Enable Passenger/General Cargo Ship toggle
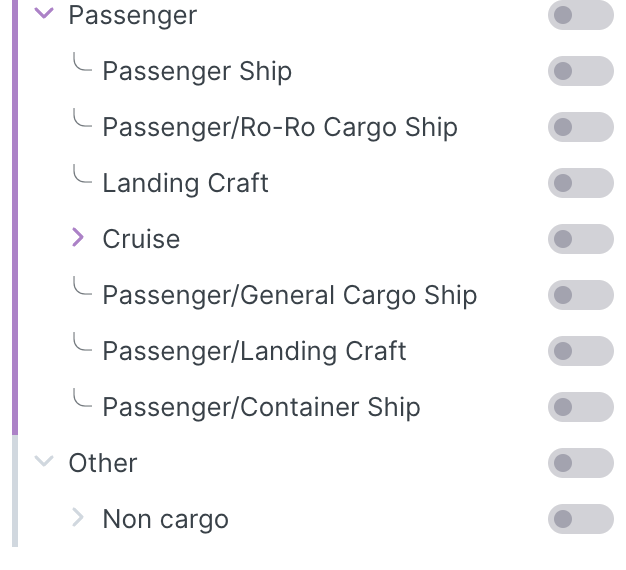Viewport: 626px width, 570px height. pyautogui.click(x=580, y=296)
